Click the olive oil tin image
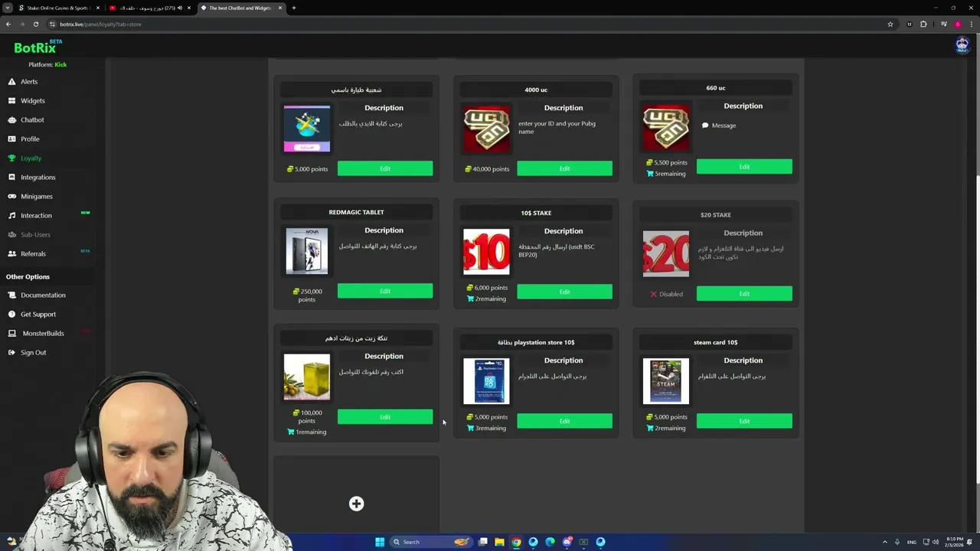 [307, 377]
